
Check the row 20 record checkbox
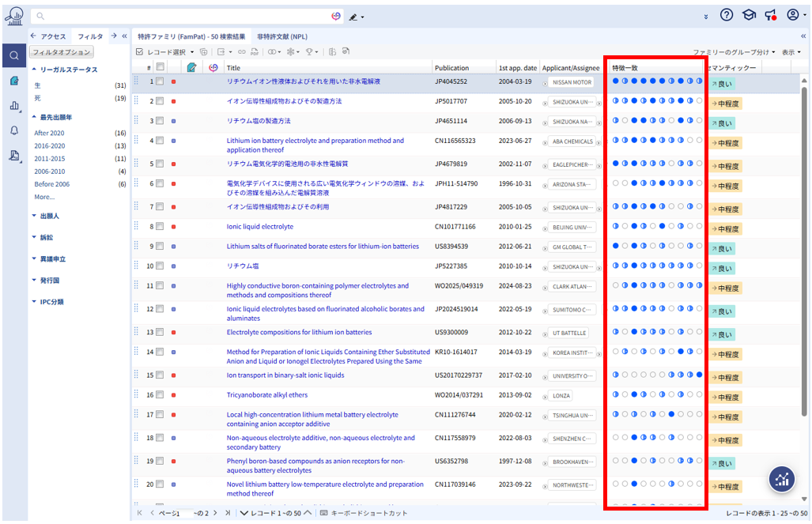tap(160, 484)
